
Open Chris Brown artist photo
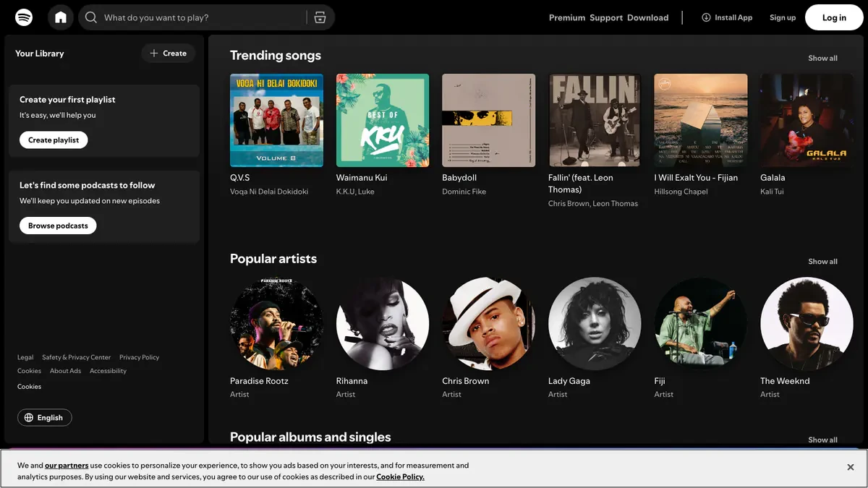tap(489, 324)
